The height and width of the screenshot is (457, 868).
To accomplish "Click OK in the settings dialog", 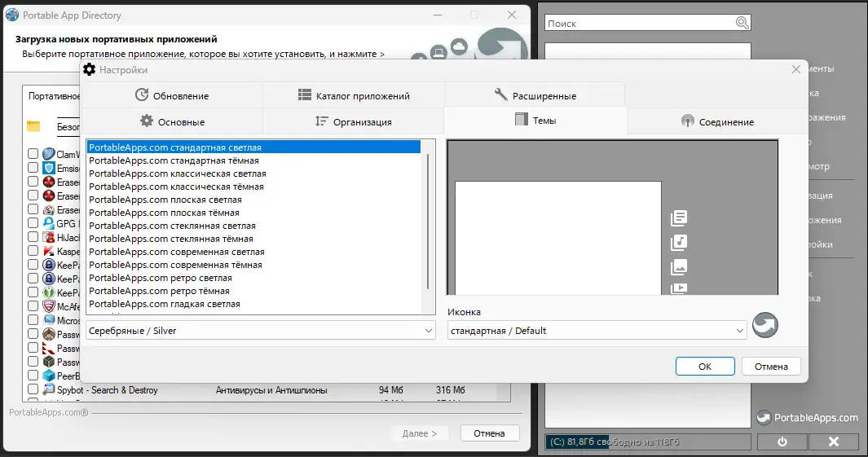I will [705, 367].
